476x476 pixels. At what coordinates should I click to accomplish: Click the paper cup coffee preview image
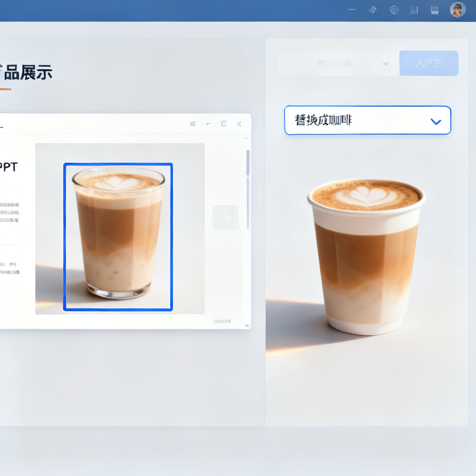[x=366, y=257]
